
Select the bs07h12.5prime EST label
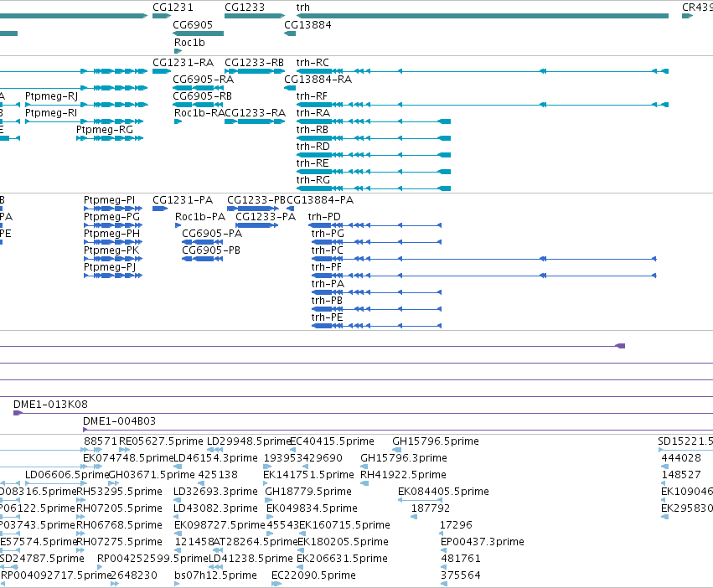(x=215, y=575)
